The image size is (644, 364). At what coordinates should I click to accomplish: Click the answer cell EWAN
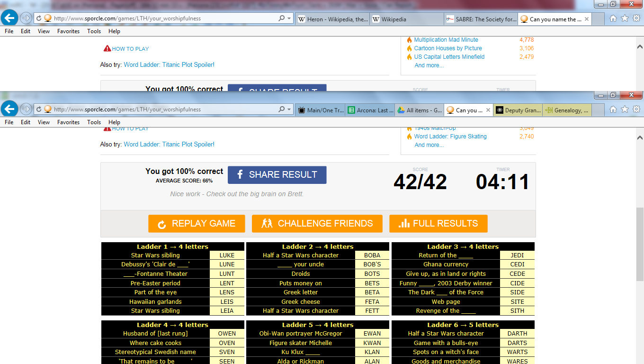pos(372,334)
